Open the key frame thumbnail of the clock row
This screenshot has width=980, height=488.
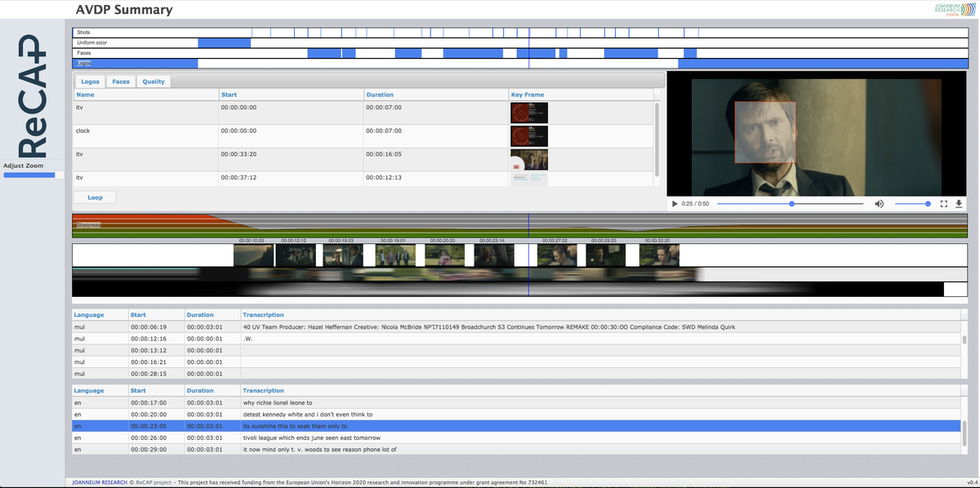pos(529,136)
